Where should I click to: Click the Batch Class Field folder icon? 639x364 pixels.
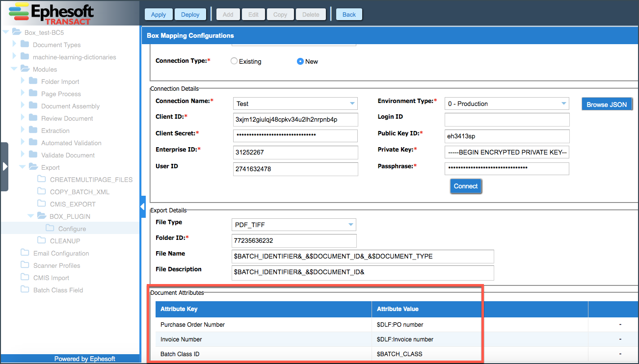(25, 290)
